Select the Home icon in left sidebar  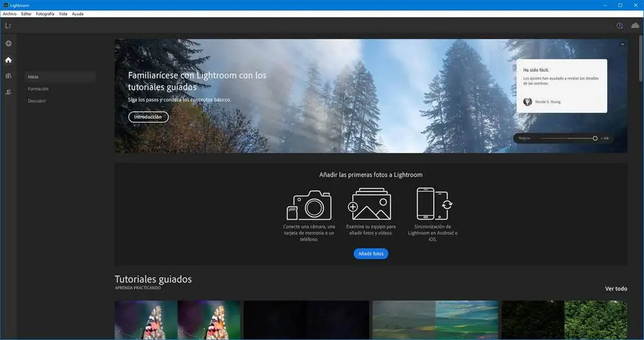[x=8, y=60]
